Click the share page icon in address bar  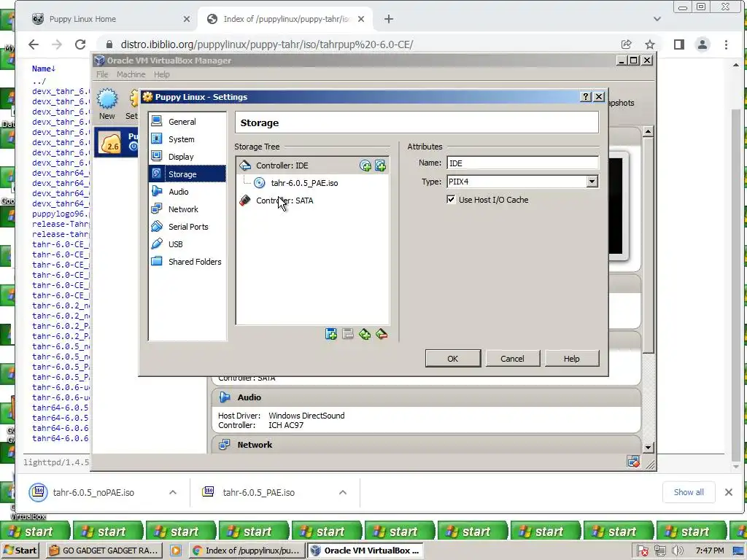(x=627, y=44)
